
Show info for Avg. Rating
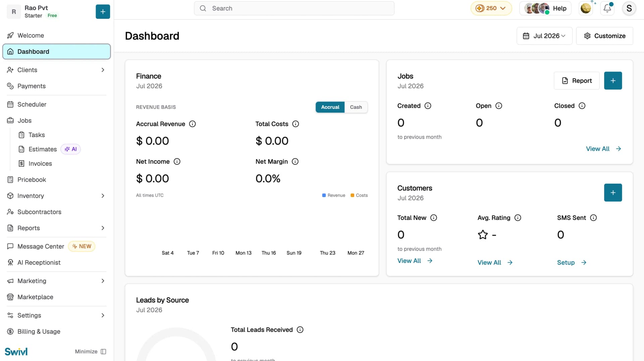[518, 218]
